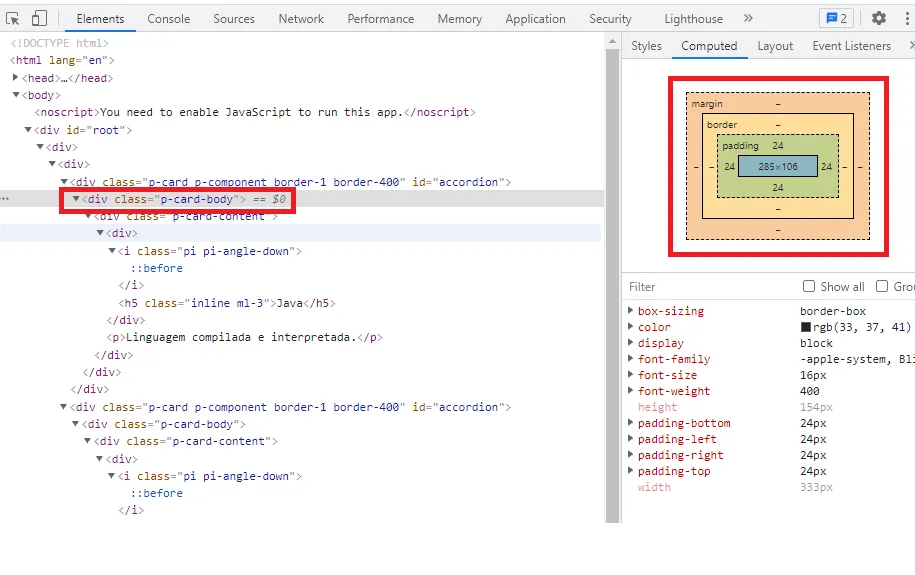
Task: Open the Lighthouse tab
Action: click(x=693, y=19)
